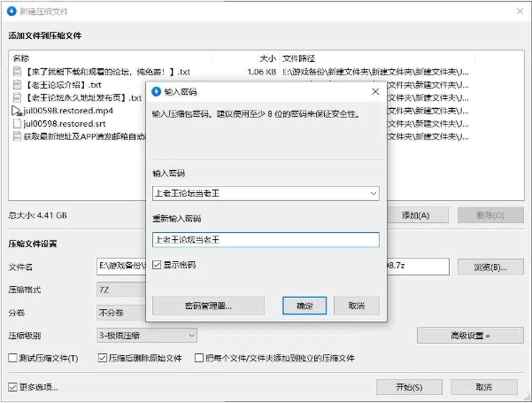Select the file name 【老王论坛介绍】.txt

[x=63, y=85]
